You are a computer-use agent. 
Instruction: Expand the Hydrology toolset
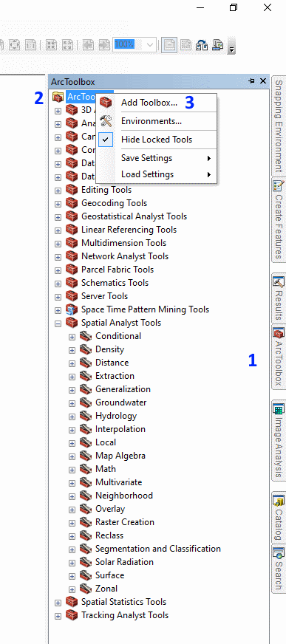click(72, 417)
